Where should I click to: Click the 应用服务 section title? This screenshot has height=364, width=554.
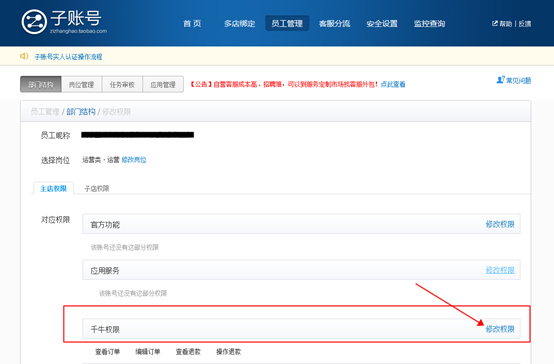(x=105, y=271)
